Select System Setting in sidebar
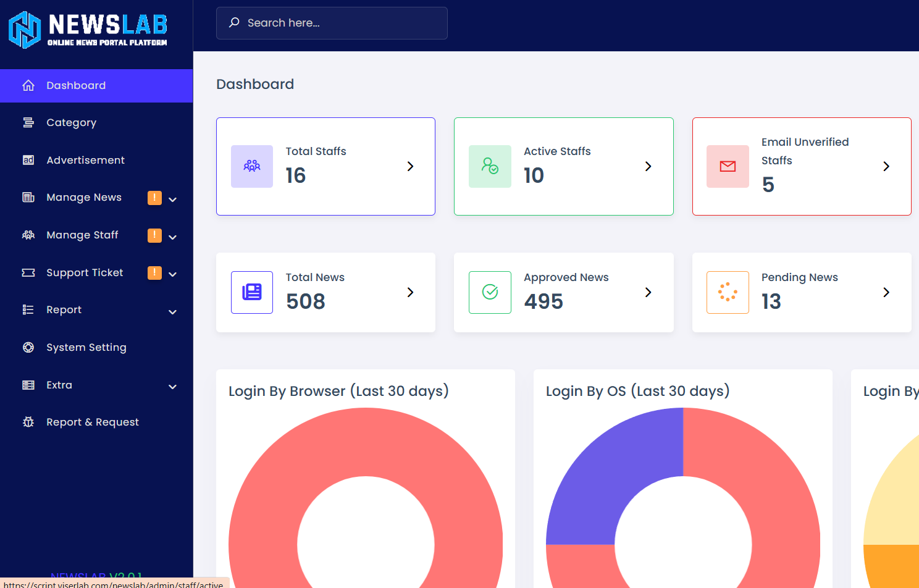The width and height of the screenshot is (919, 588). click(x=96, y=348)
